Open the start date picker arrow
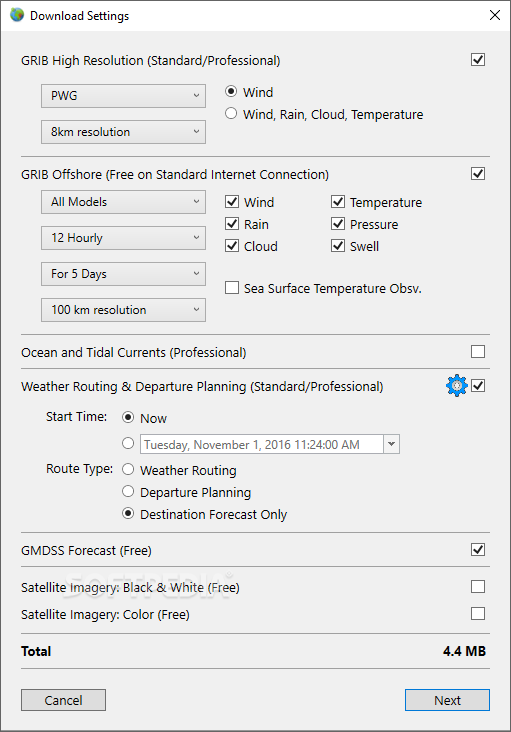Image resolution: width=511 pixels, height=732 pixels. tap(392, 444)
